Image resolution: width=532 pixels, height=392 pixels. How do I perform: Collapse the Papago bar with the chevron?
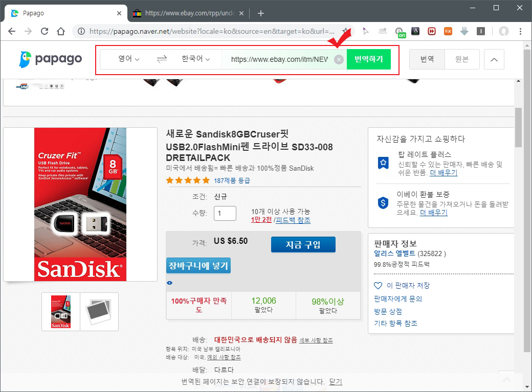[x=494, y=59]
